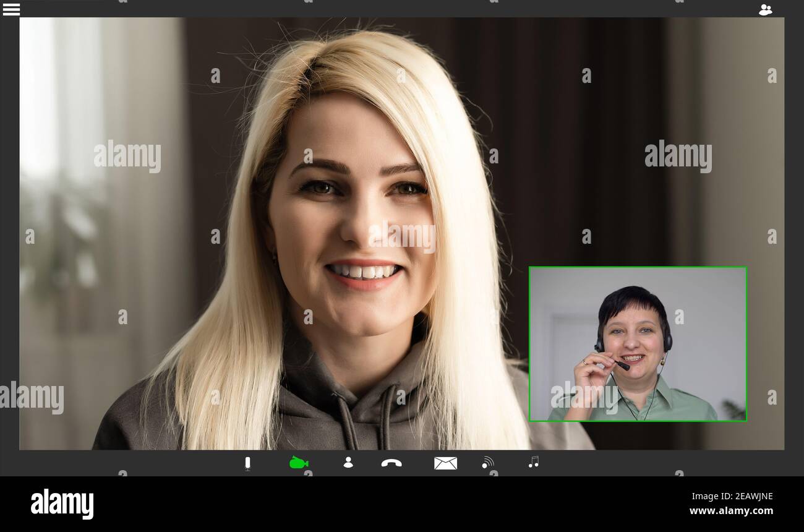Click the music note icon
804x532 pixels.
pyautogui.click(x=534, y=461)
